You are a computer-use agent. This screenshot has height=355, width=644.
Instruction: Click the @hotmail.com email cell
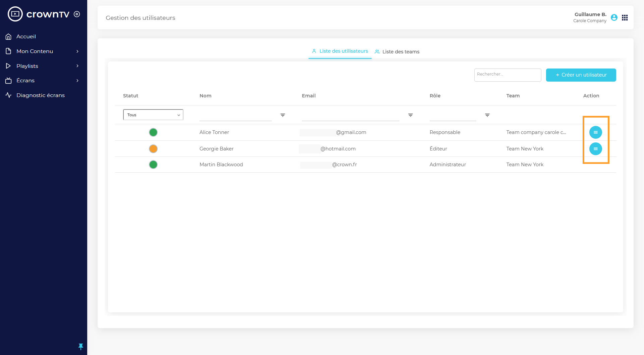pyautogui.click(x=327, y=149)
